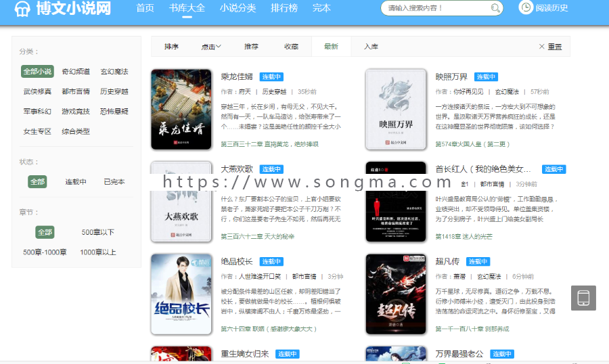Open 乘龙佳婿 book cover

(181, 109)
